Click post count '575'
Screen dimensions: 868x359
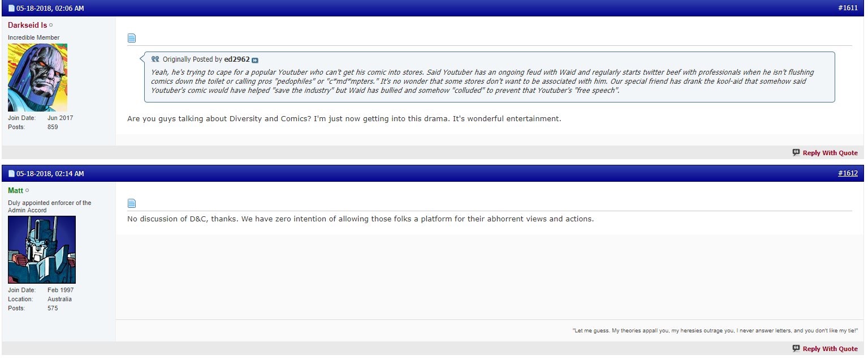pos(53,308)
